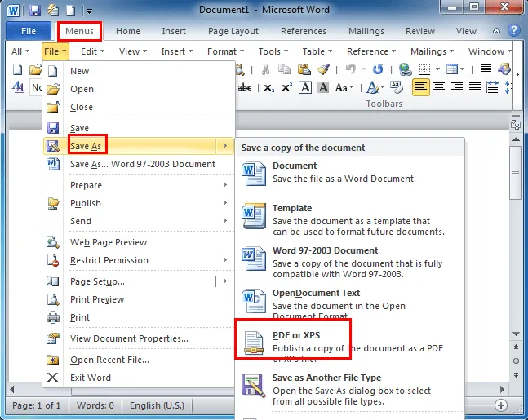The height and width of the screenshot is (420, 528).
Task: Click the Justify alignment icon
Action: pos(475,87)
